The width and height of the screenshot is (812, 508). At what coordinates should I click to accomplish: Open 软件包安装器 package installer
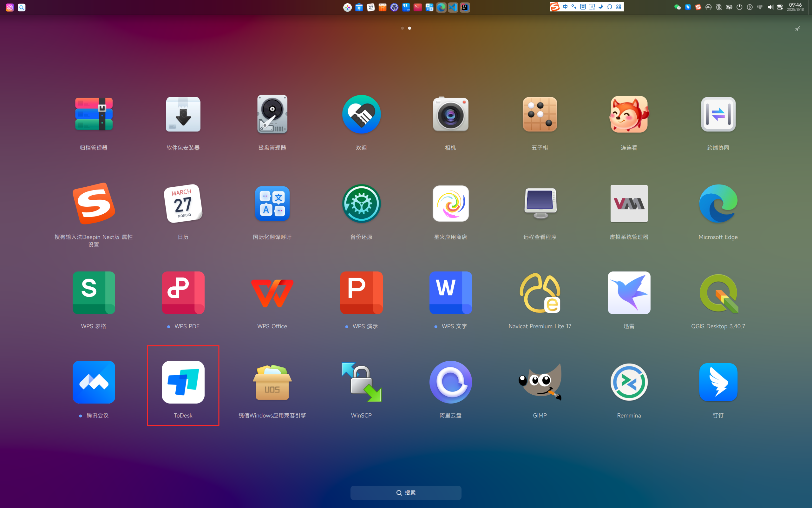pos(183,114)
